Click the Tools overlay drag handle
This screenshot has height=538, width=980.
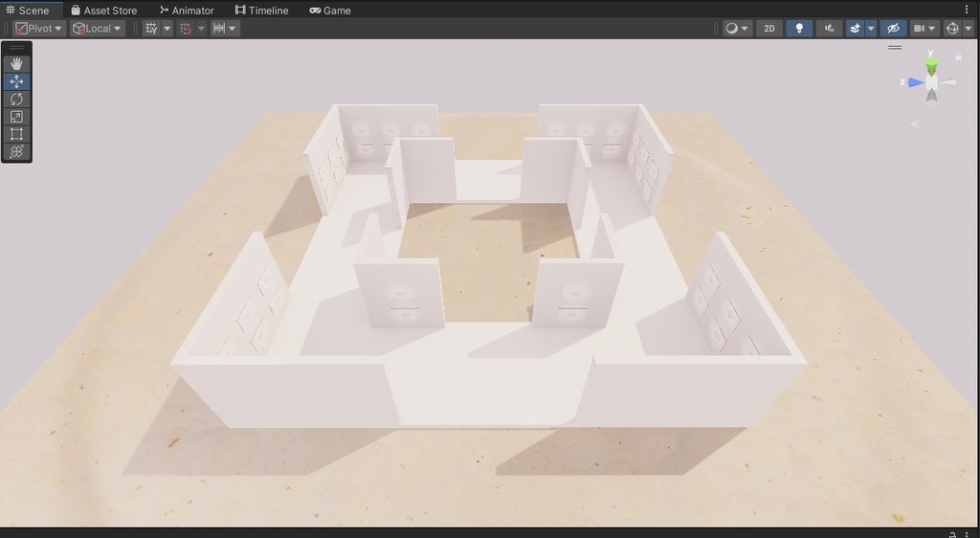click(16, 48)
